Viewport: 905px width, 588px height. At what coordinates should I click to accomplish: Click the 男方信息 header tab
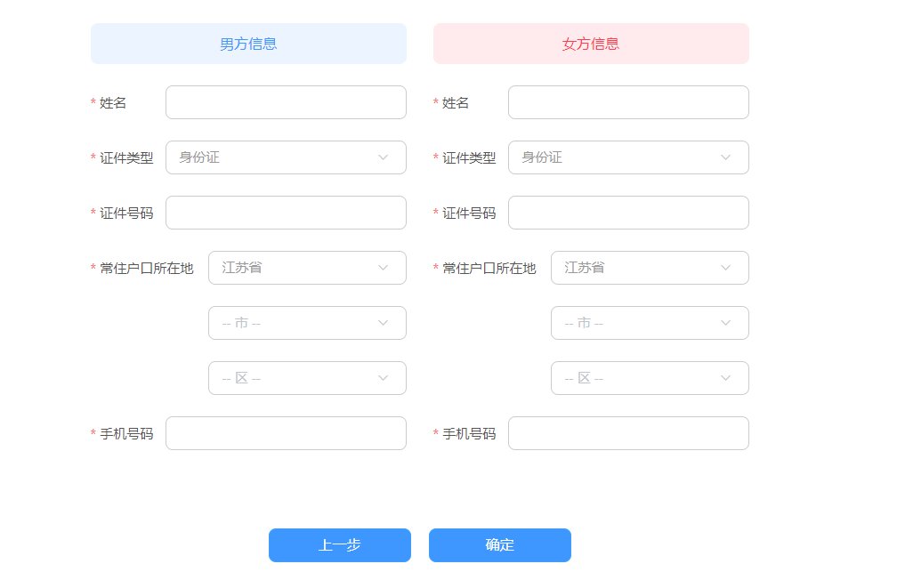248,44
